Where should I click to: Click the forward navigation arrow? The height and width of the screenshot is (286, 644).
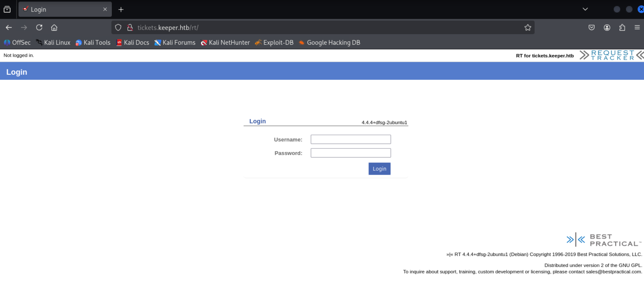click(24, 27)
